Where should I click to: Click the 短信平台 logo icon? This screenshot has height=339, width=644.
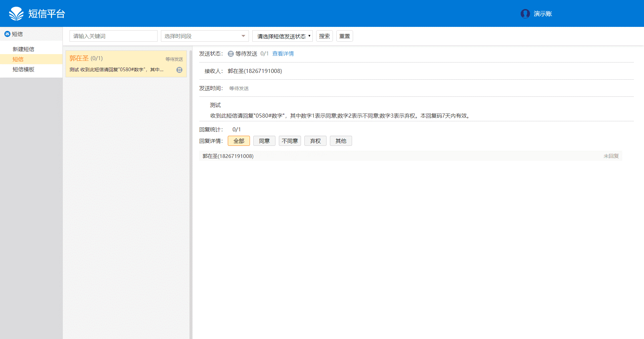[x=16, y=13]
